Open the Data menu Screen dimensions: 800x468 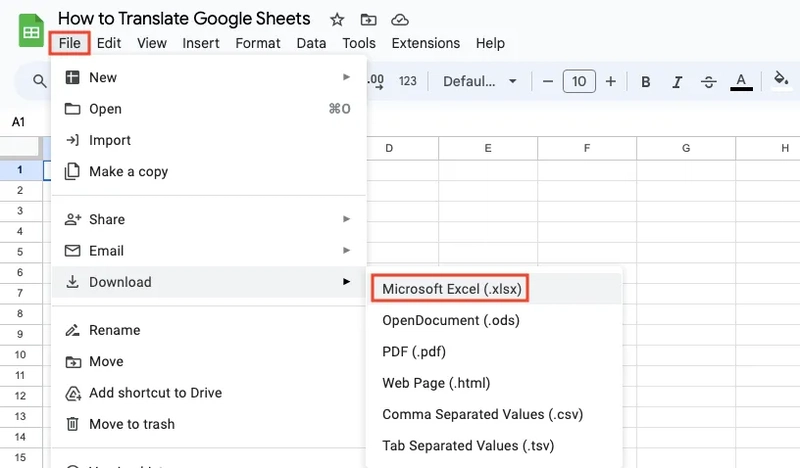(x=311, y=43)
